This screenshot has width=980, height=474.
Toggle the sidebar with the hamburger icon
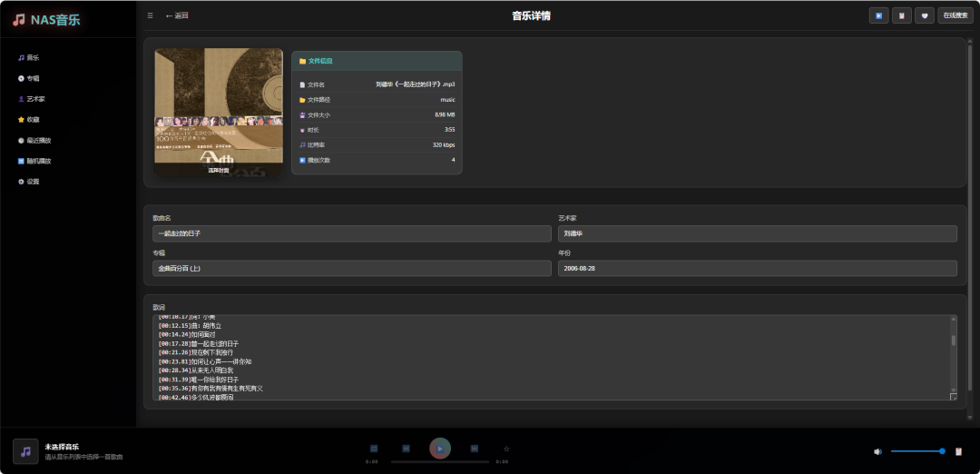click(150, 15)
